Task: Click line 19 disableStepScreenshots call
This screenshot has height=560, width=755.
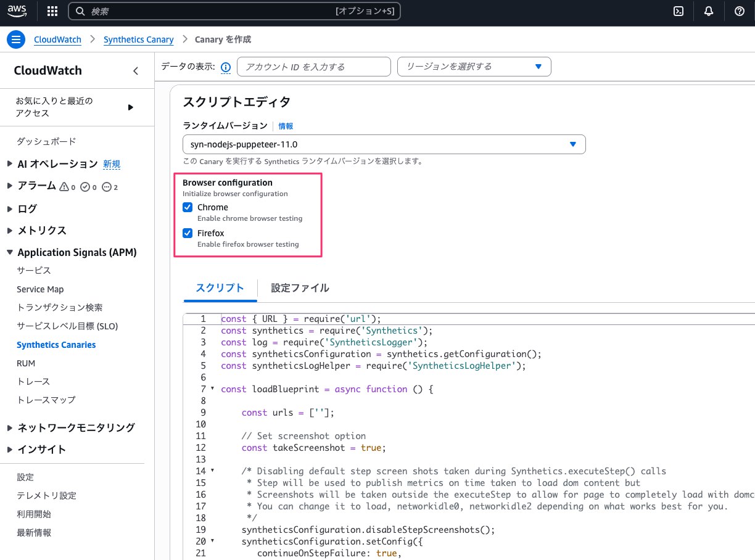Action: pos(368,530)
